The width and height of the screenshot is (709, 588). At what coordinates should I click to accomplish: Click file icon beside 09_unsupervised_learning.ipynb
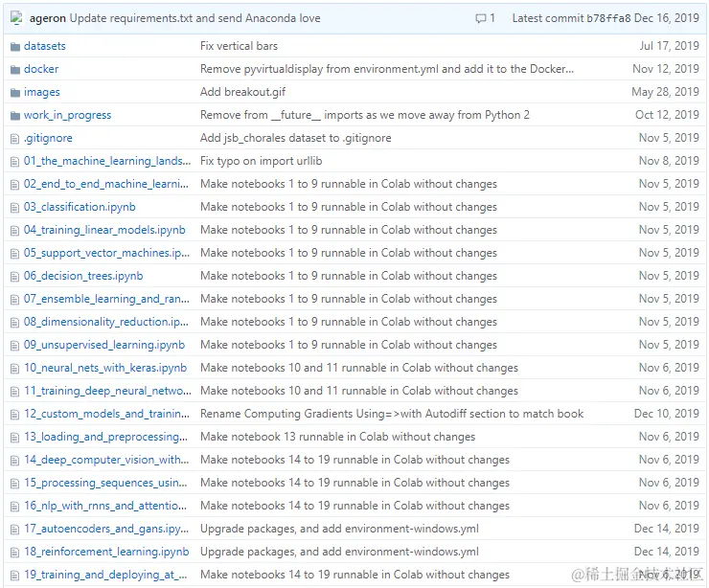click(15, 346)
